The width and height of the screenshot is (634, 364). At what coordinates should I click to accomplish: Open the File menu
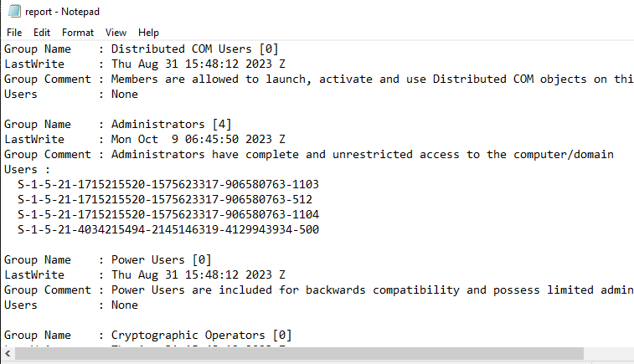point(14,33)
